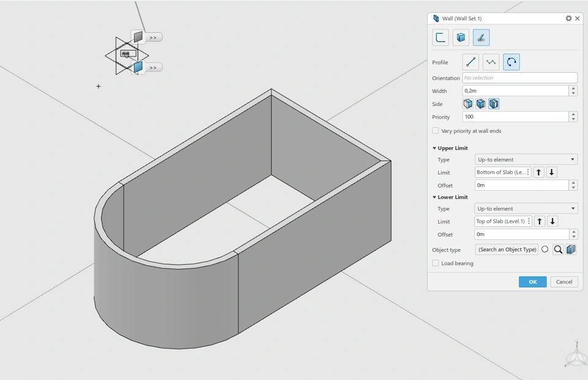Choose the first wall Side option icon
Image resolution: width=588 pixels, height=380 pixels.
pos(467,104)
